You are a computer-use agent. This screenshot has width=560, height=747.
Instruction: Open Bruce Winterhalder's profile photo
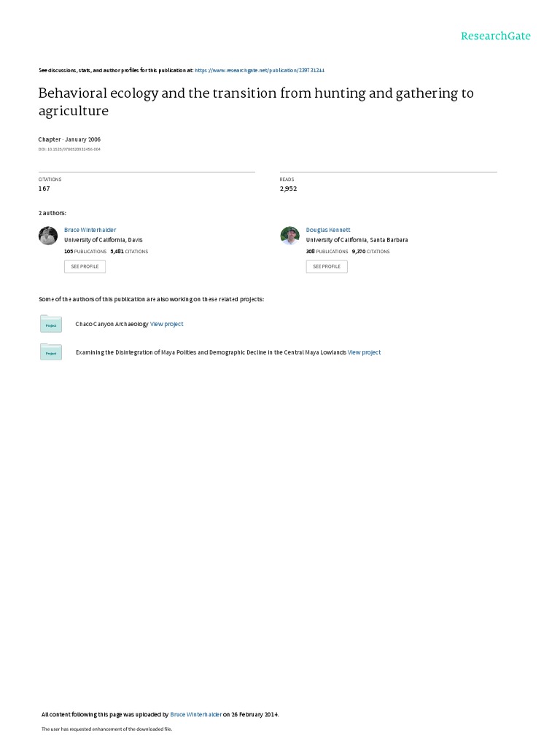point(48,236)
